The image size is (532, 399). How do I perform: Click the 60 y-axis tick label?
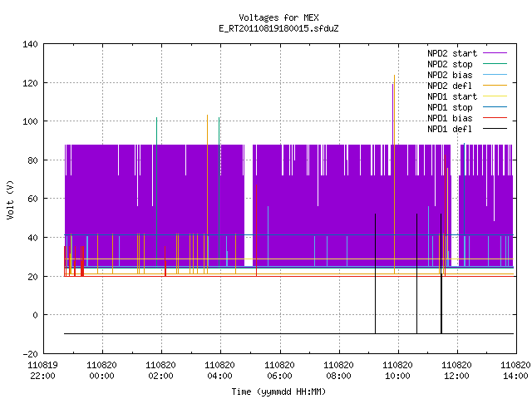[32, 199]
